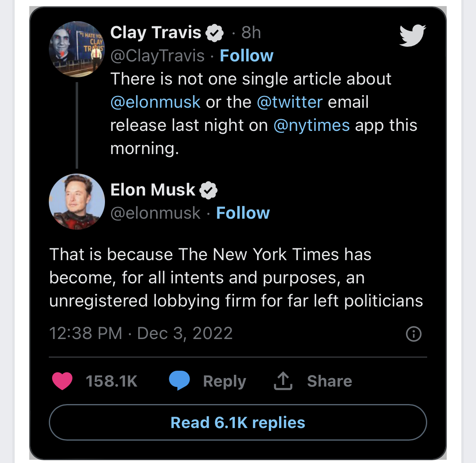
Task: Follow the @ClayTravis account
Action: pyautogui.click(x=247, y=56)
